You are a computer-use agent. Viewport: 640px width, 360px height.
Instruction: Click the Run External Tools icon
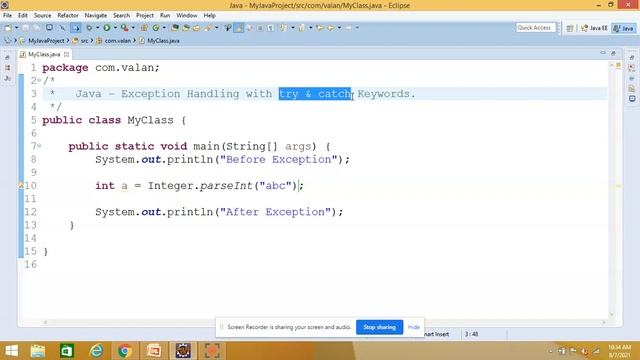point(124,28)
